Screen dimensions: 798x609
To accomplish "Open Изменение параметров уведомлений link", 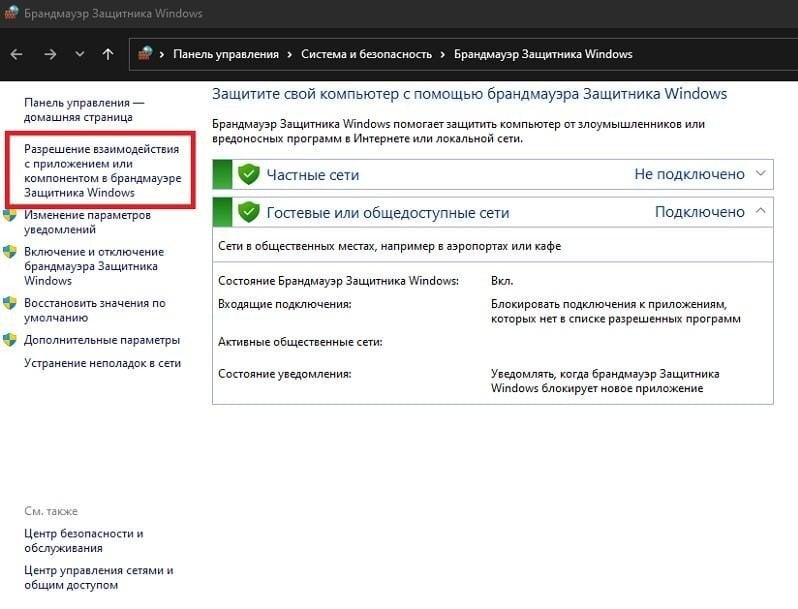I will pos(88,222).
